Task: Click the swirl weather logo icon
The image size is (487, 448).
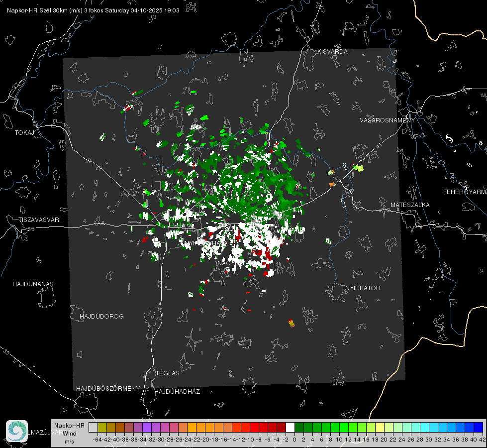Action: click(17, 431)
